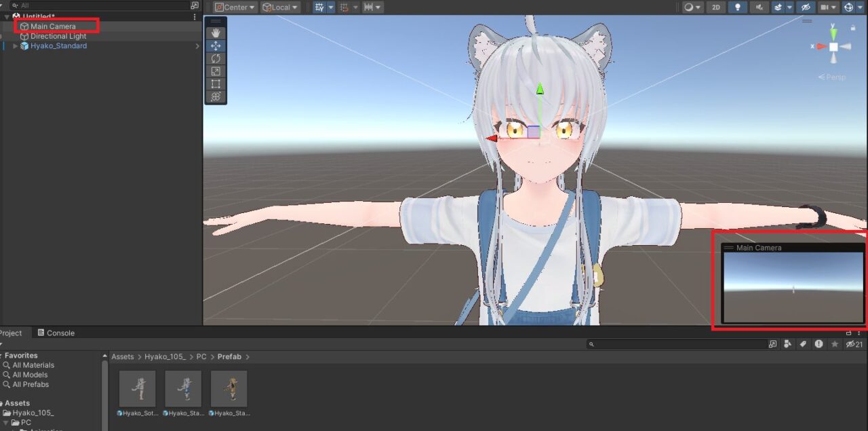Select All Models favorite search
The width and height of the screenshot is (868, 431).
click(x=30, y=375)
